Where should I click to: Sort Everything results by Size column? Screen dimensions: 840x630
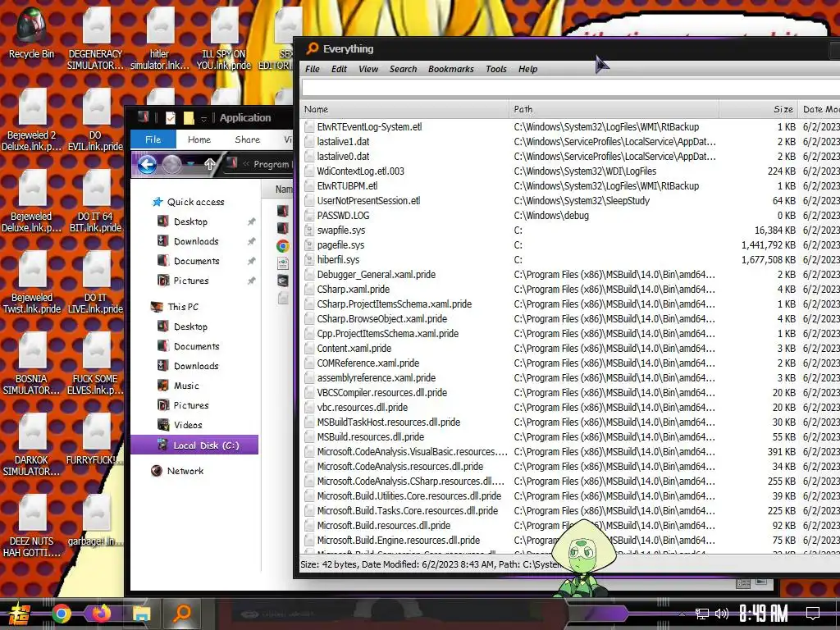click(x=758, y=109)
